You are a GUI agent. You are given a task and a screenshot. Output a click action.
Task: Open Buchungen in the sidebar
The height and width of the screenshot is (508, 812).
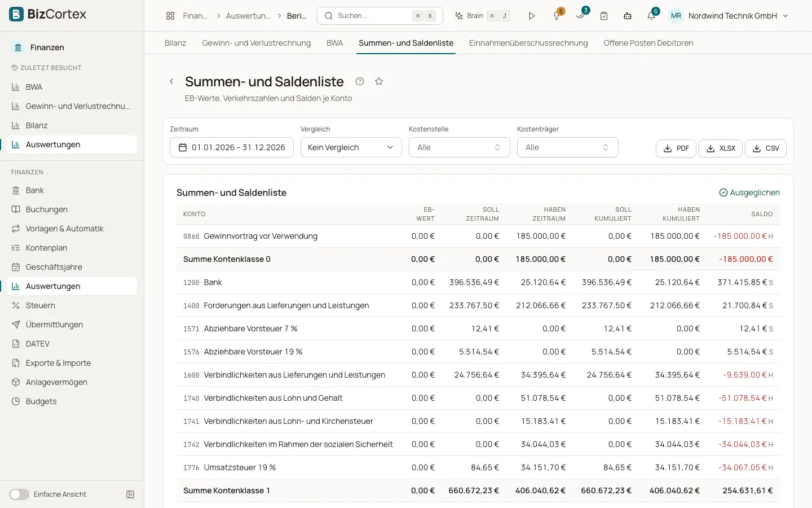tap(72, 209)
